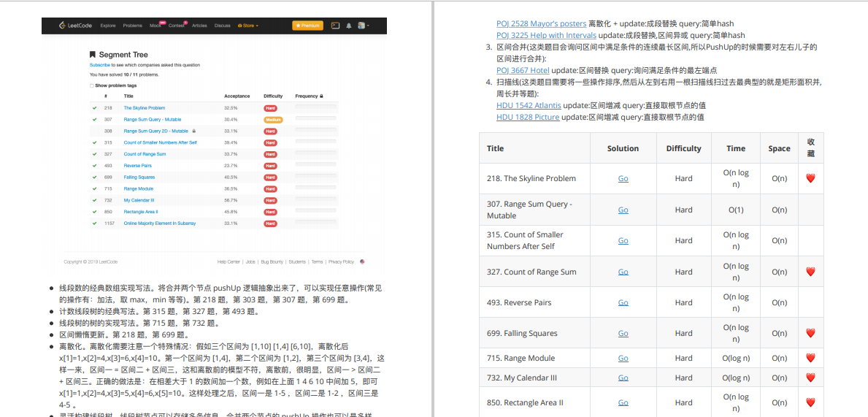Click the notification bell icon
868x417 pixels.
pos(349,26)
